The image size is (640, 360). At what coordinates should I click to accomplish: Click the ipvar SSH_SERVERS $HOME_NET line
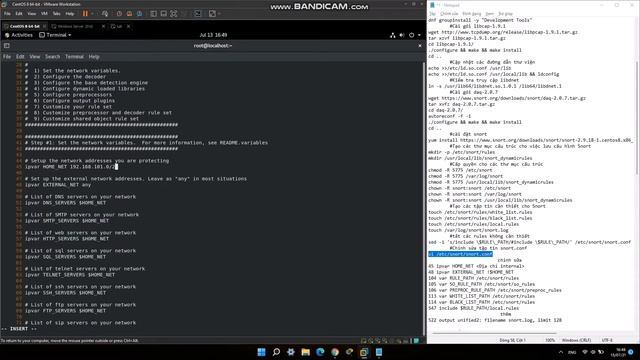coord(65,293)
